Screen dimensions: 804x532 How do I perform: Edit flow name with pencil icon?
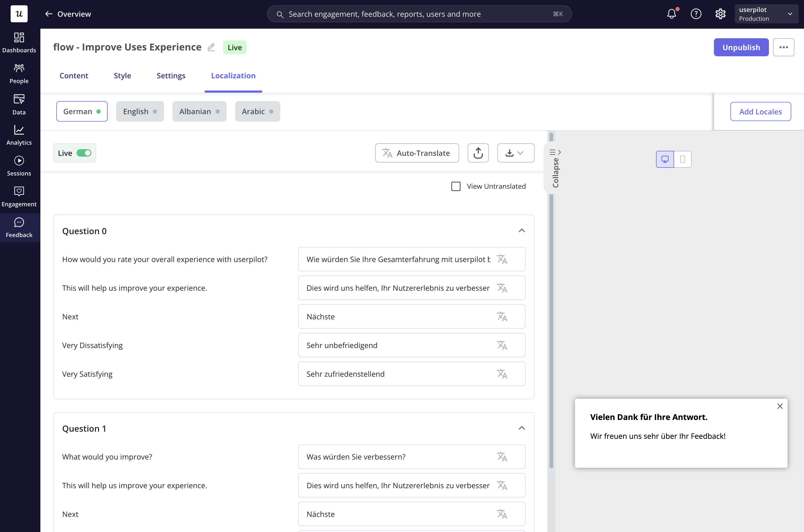tap(211, 47)
